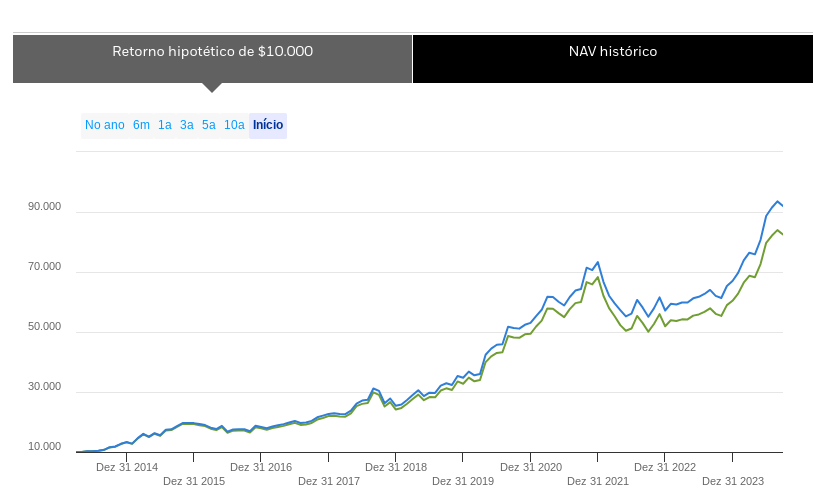Click the Dez 31 2014 axis label
This screenshot has height=497, width=814.
127,467
